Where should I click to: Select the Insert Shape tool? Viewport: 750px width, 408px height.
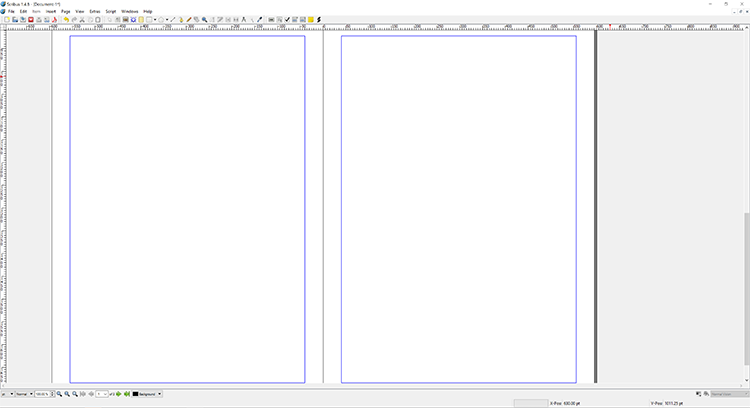tap(149, 20)
